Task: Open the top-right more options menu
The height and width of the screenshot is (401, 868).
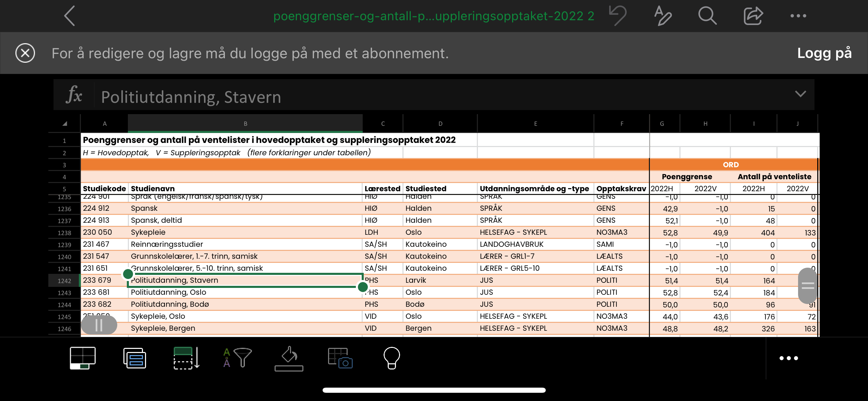Action: click(798, 16)
